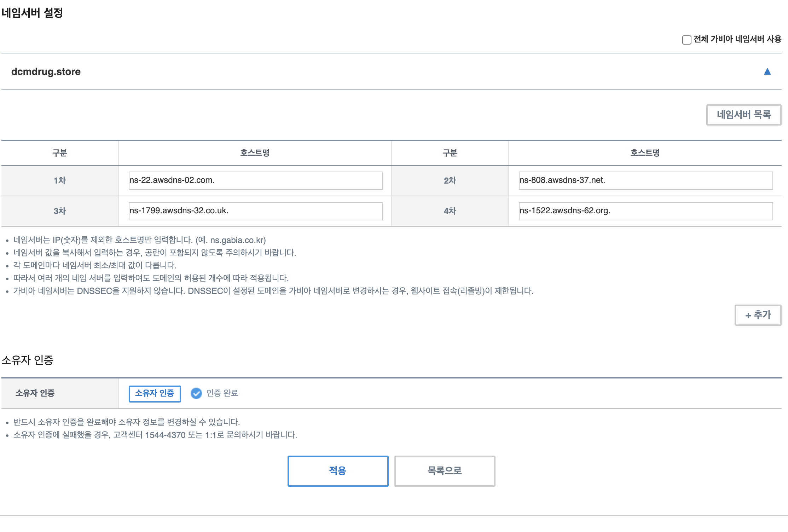This screenshot has width=788, height=532.
Task: Click the dcmdrug.store domain title
Action: coord(46,72)
